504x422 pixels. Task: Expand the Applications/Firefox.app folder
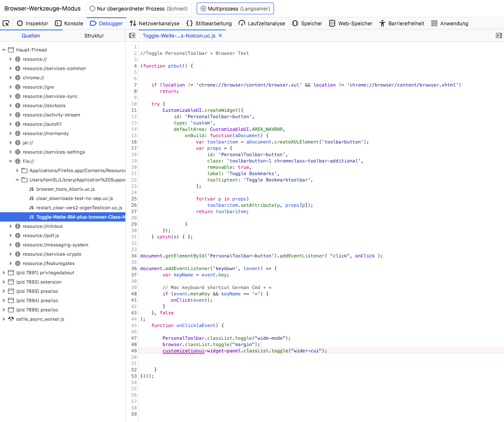coord(18,170)
